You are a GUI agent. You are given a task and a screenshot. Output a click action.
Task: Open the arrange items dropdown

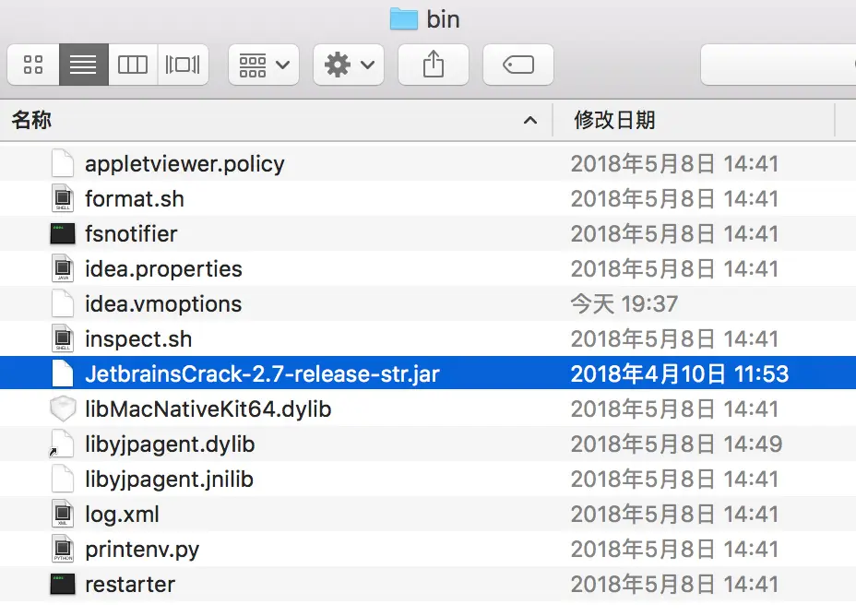tap(264, 65)
